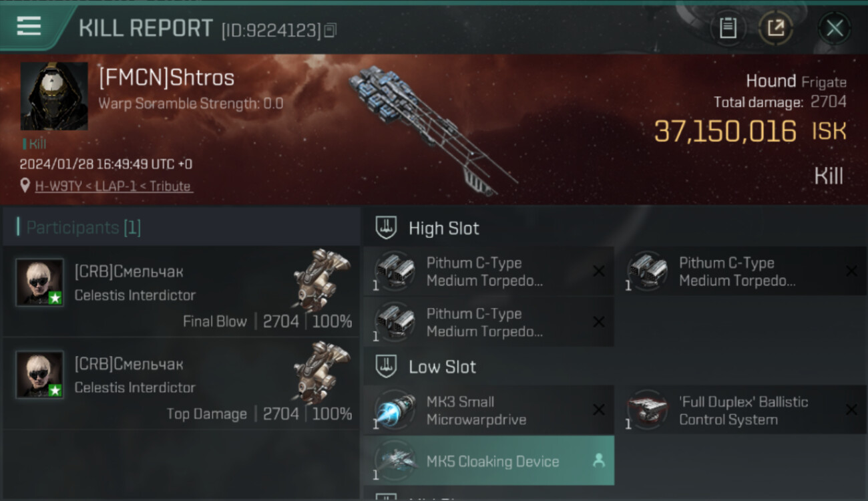
Task: Click the share export icon
Action: click(776, 28)
